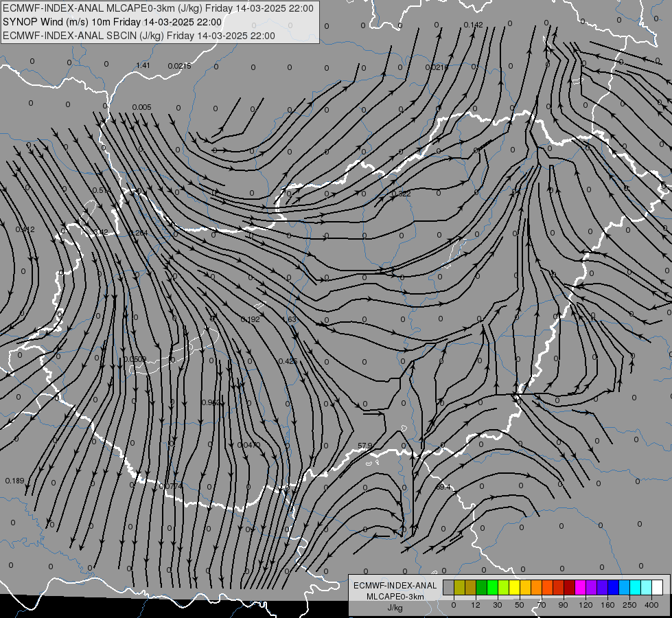This screenshot has width=672, height=618.
Task: Click the ECMWF-INDEX-ANAL MLCAPE0-3km header line
Action: pyautogui.click(x=158, y=8)
